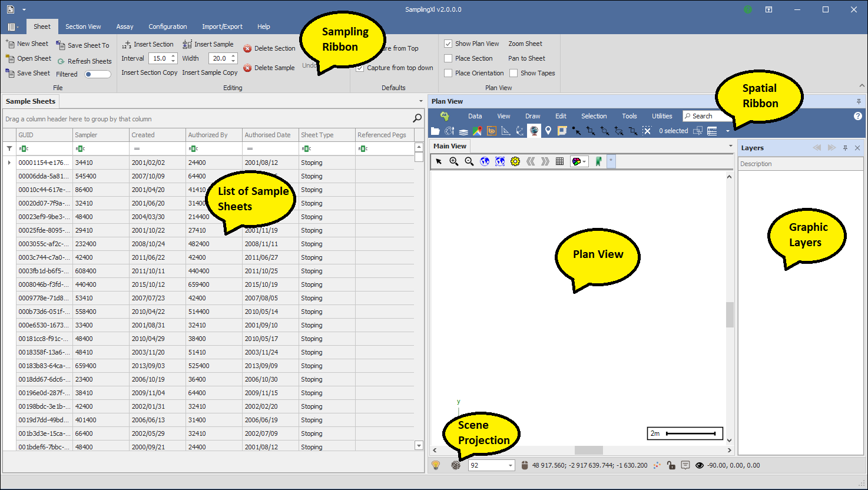
Task: Click the comment note icon in status bar
Action: (x=685, y=465)
